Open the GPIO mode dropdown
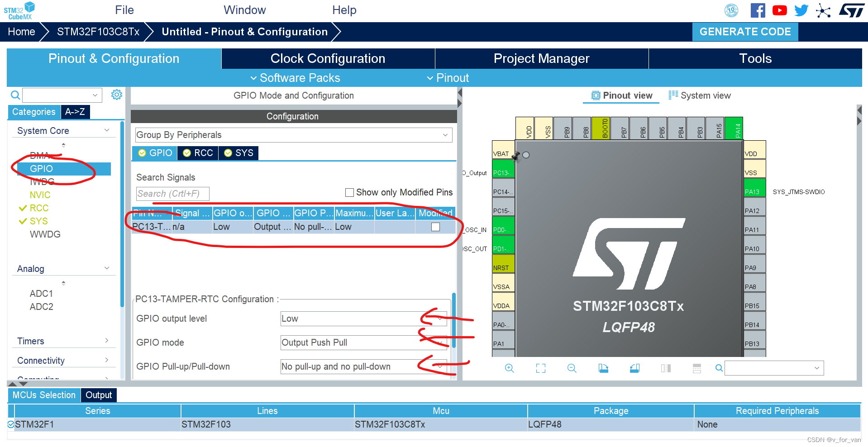This screenshot has height=447, width=868. (x=364, y=342)
